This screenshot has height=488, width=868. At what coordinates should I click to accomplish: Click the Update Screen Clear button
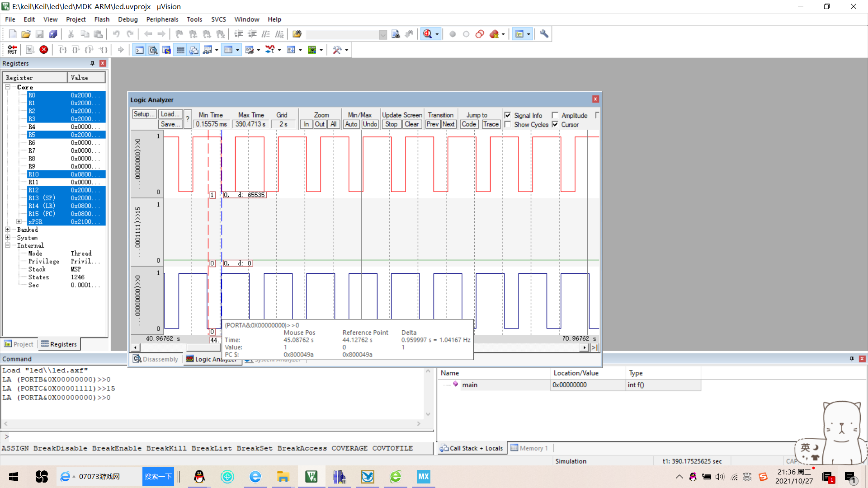pos(411,124)
